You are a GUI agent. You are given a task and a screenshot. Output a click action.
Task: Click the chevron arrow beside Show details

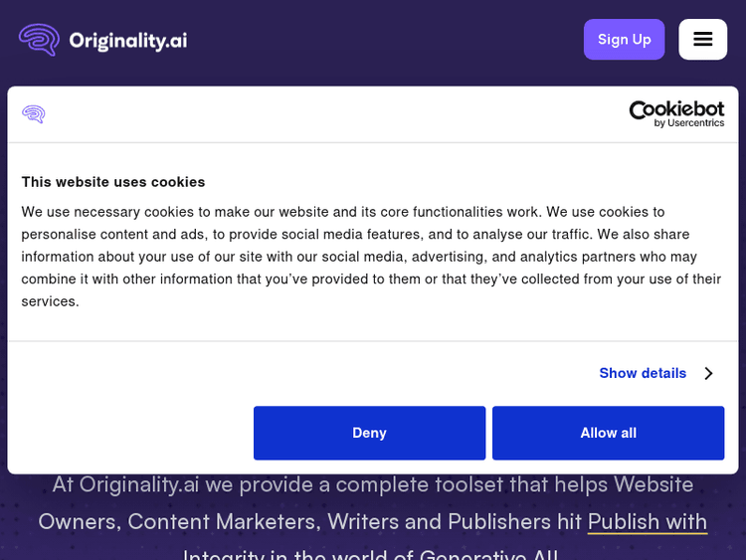(708, 373)
